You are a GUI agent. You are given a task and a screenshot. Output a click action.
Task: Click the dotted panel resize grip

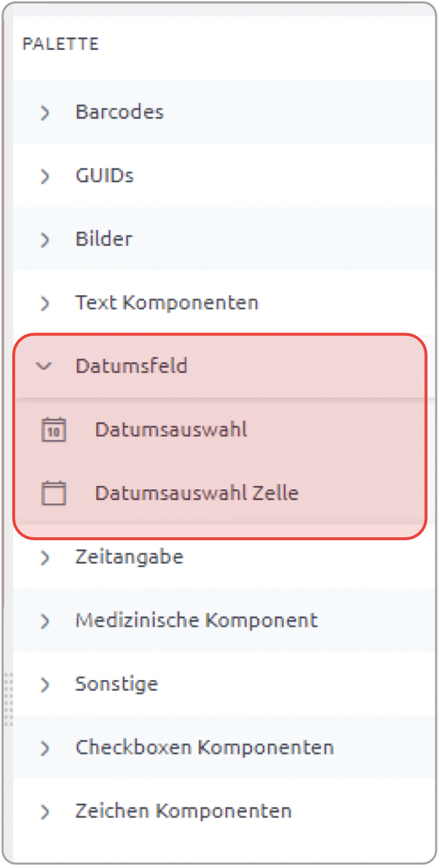coord(8,700)
